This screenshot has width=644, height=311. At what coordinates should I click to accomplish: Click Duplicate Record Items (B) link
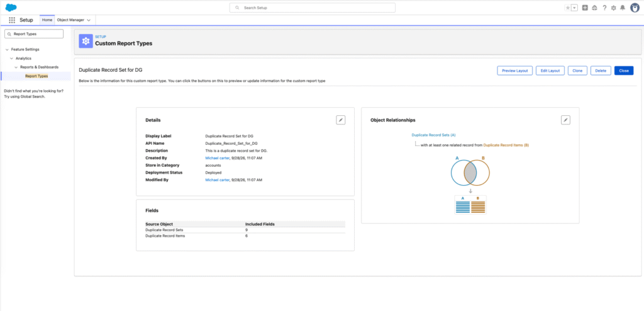coord(506,145)
